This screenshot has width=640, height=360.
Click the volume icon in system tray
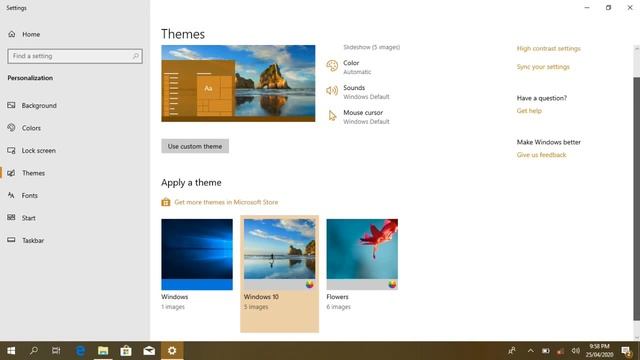click(576, 351)
